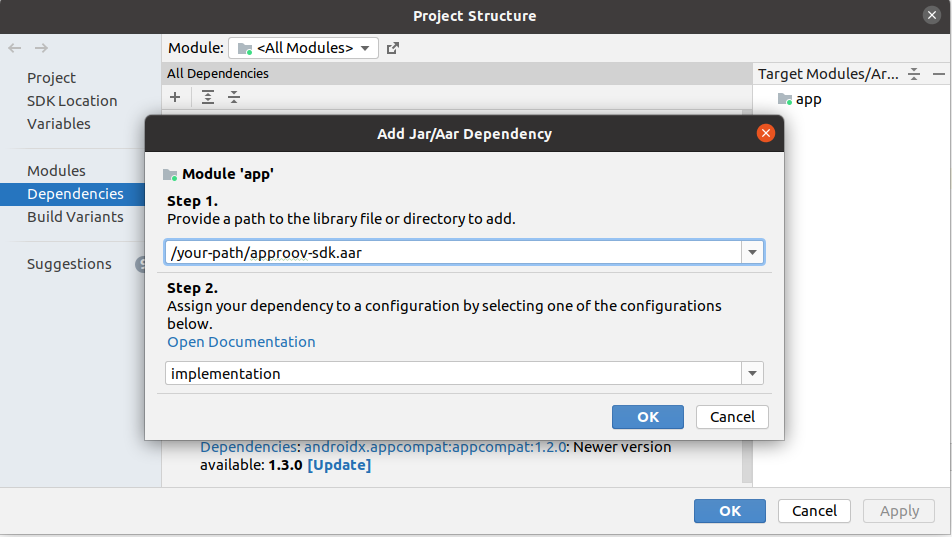Switch to Build Variants section
This screenshot has width=952, height=537.
(x=76, y=217)
